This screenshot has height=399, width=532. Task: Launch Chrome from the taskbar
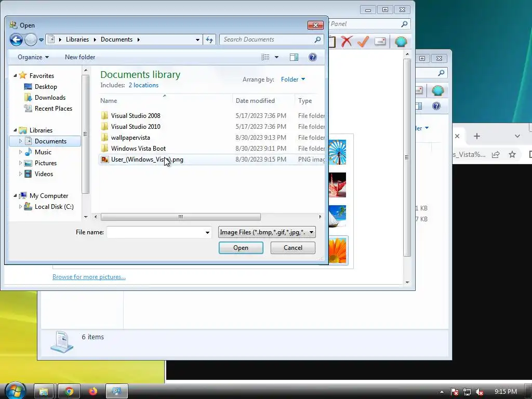click(x=69, y=391)
